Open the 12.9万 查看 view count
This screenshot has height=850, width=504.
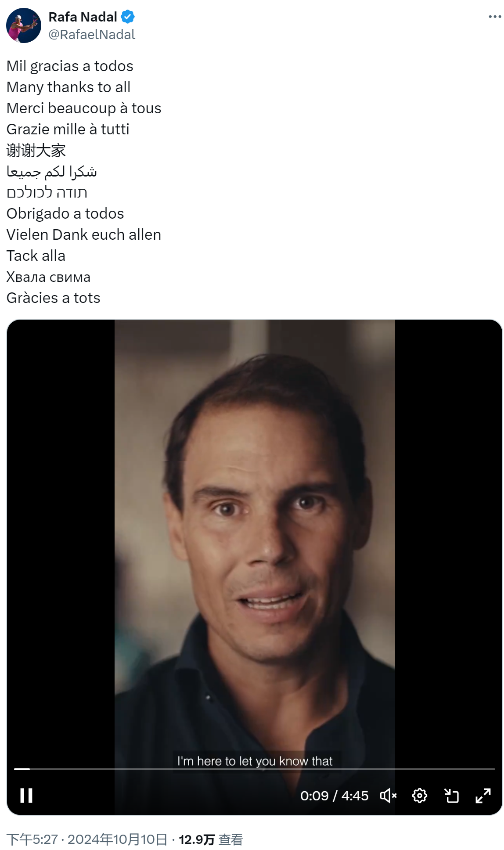pos(211,839)
